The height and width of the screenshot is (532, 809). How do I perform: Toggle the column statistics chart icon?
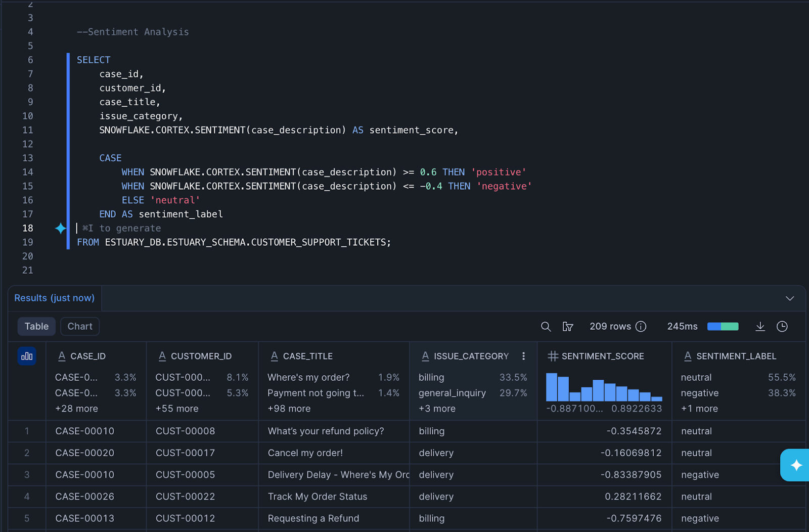pos(27,357)
